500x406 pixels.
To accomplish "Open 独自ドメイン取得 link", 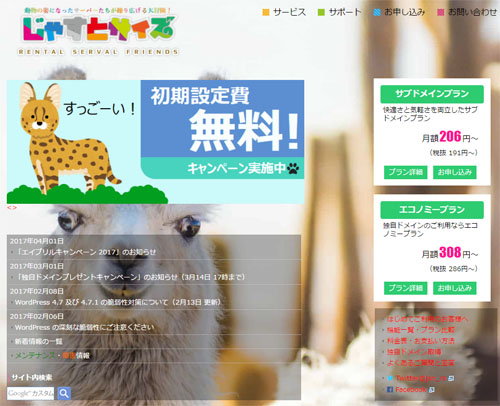I will click(x=414, y=352).
